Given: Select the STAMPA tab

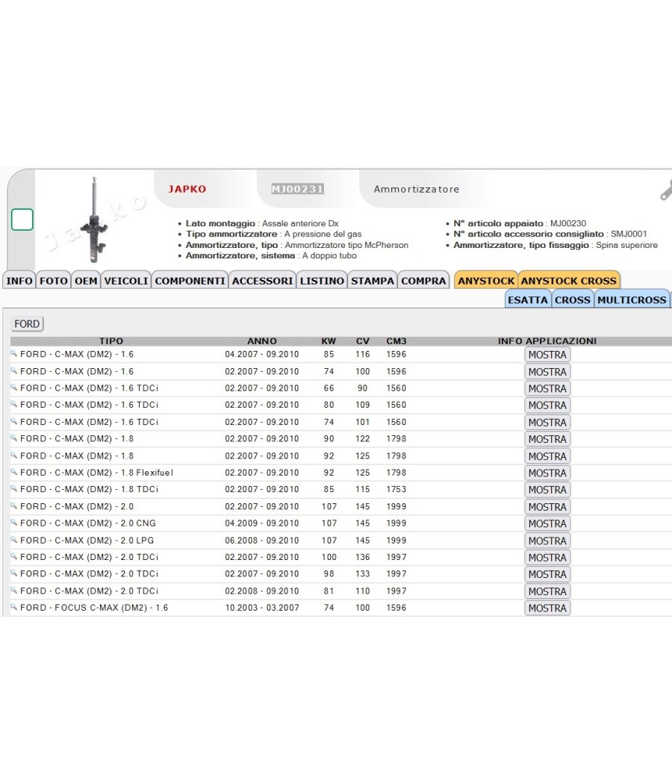Looking at the screenshot, I should [x=373, y=281].
